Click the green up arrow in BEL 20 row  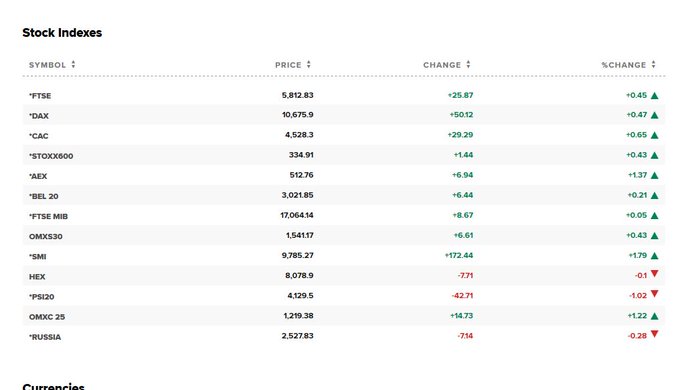(x=654, y=196)
